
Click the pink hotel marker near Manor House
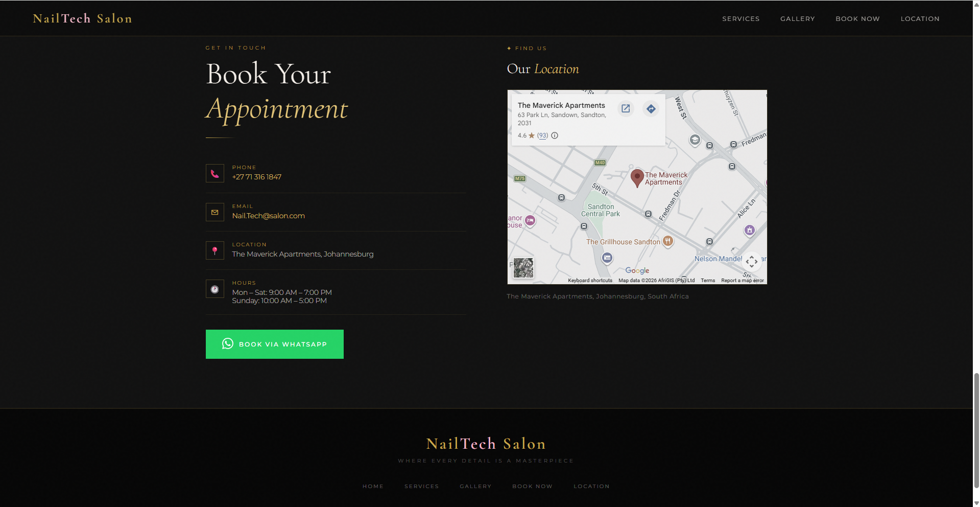click(530, 221)
